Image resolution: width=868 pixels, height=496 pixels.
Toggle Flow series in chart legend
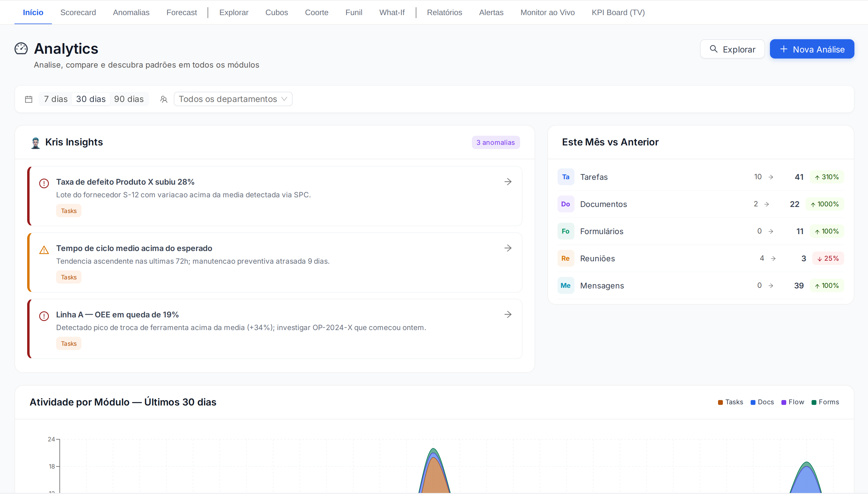pos(793,402)
